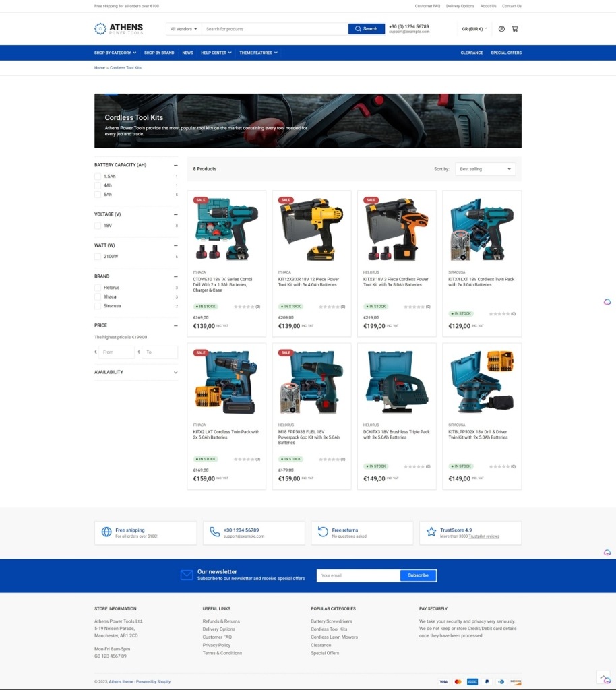Open the Best selling sort dropdown
Image resolution: width=616 pixels, height=690 pixels.
pyautogui.click(x=485, y=169)
